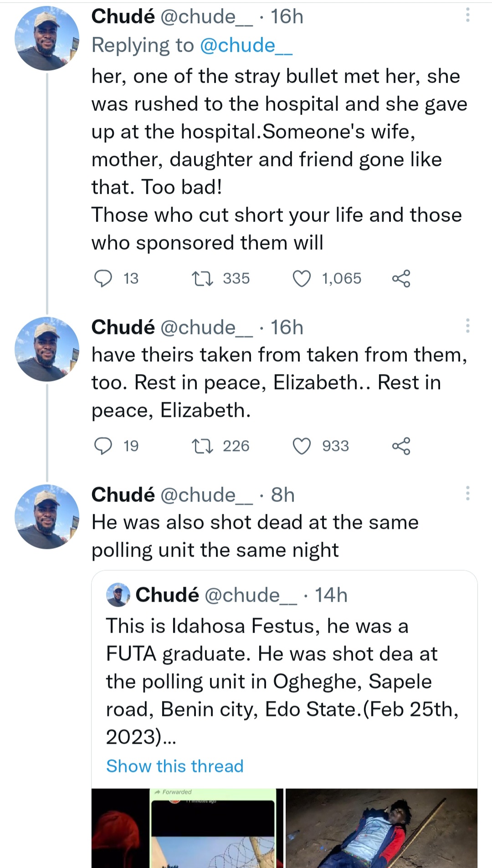Image resolution: width=492 pixels, height=868 pixels.
Task: Retweet the tweet with 226 retweets
Action: click(202, 446)
